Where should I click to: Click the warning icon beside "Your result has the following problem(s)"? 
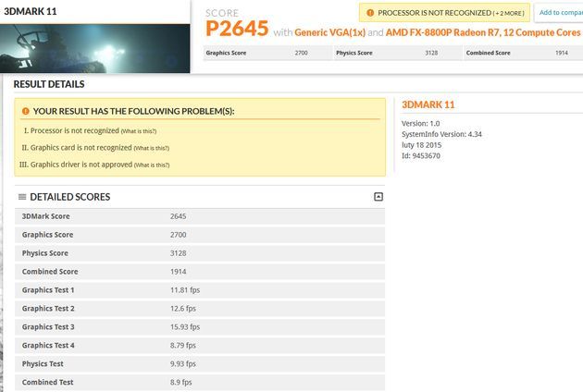pyautogui.click(x=26, y=111)
